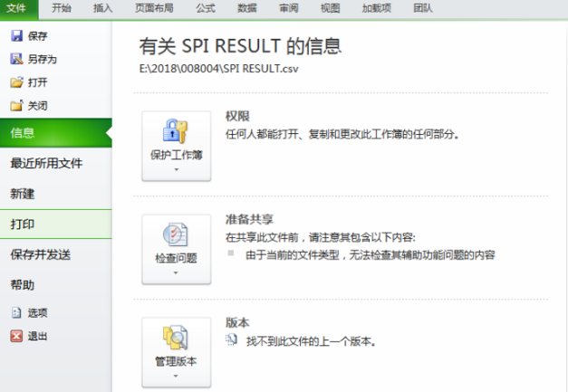Open the 页面布局 ribbon tab
Image resolution: width=568 pixels, height=392 pixels.
154,8
